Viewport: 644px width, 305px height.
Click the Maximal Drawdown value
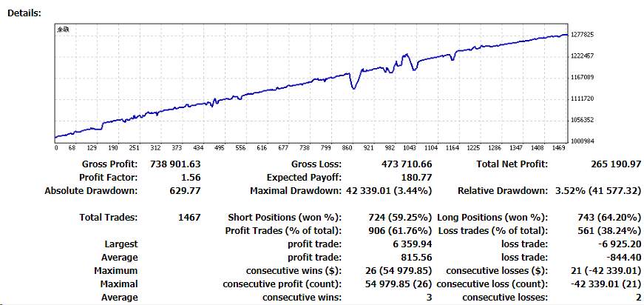[x=387, y=191]
